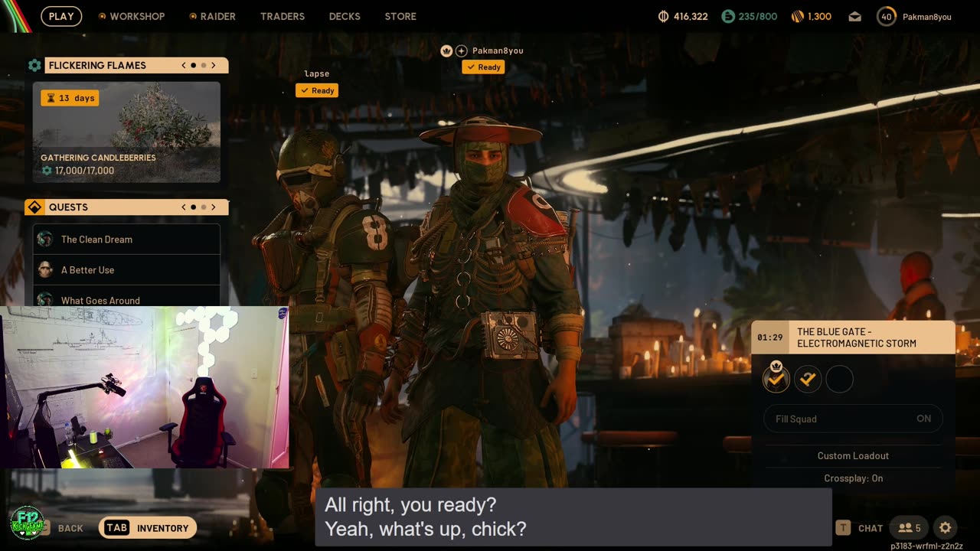Select first page dot in Quests
Viewport: 980px width, 551px height.
pos(194,207)
